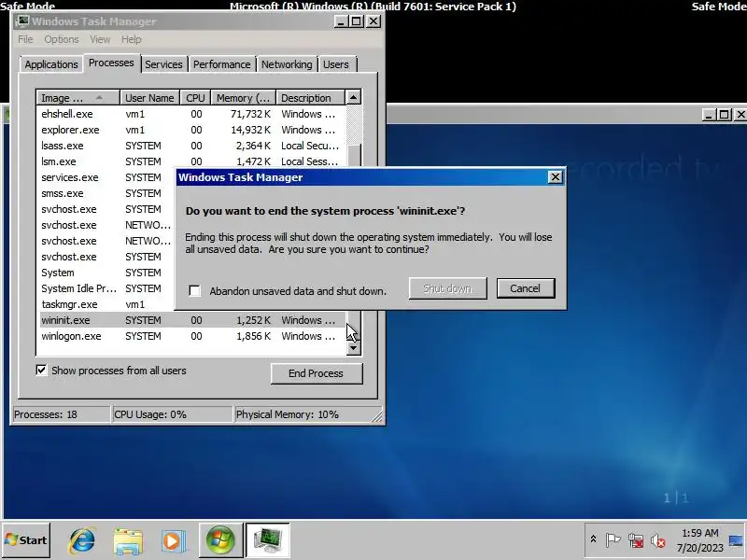Switch to the Performance tab
The width and height of the screenshot is (747, 560).
pos(222,64)
